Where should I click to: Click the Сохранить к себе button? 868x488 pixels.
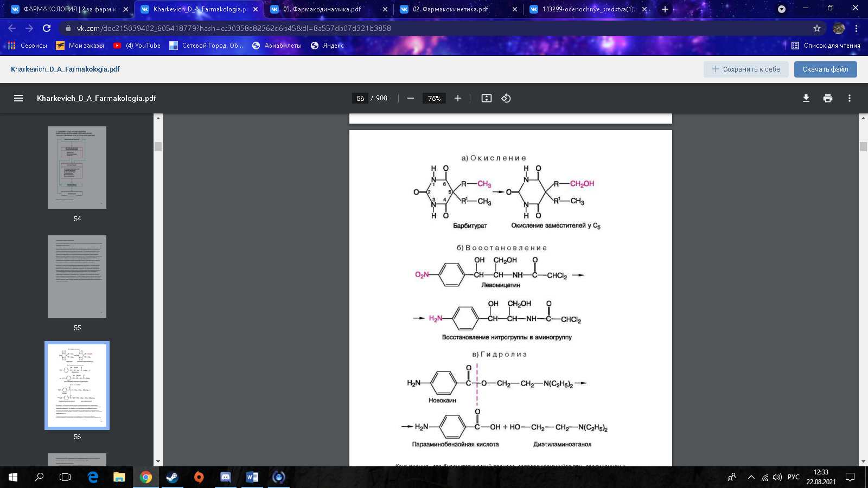746,69
